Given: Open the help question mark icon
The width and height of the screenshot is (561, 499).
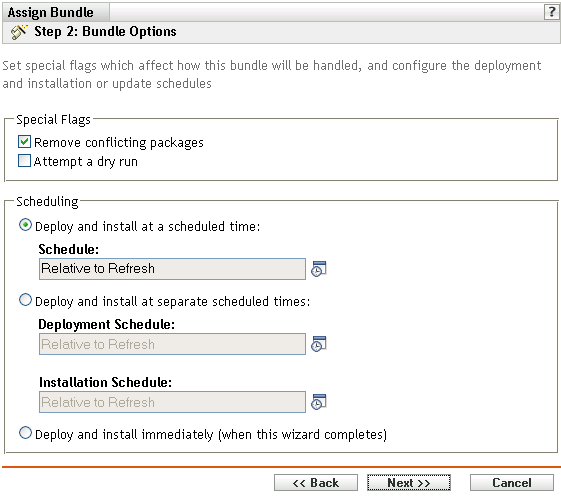Looking at the screenshot, I should 551,12.
